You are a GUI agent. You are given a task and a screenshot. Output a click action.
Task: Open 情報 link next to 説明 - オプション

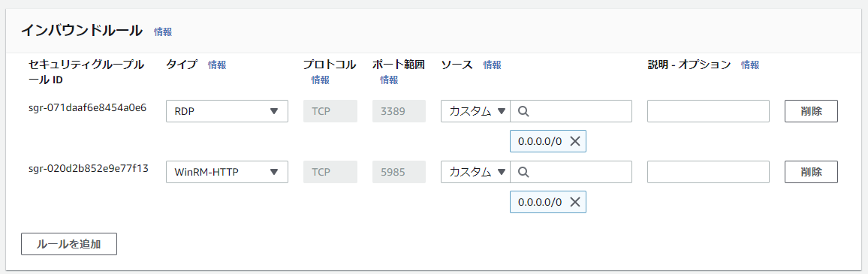pos(750,65)
